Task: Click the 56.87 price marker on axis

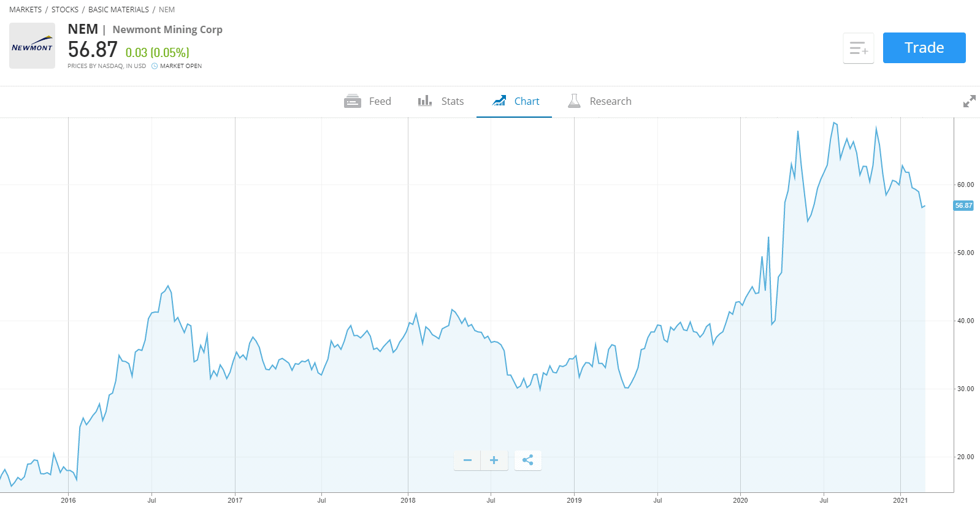Action: [x=963, y=205]
